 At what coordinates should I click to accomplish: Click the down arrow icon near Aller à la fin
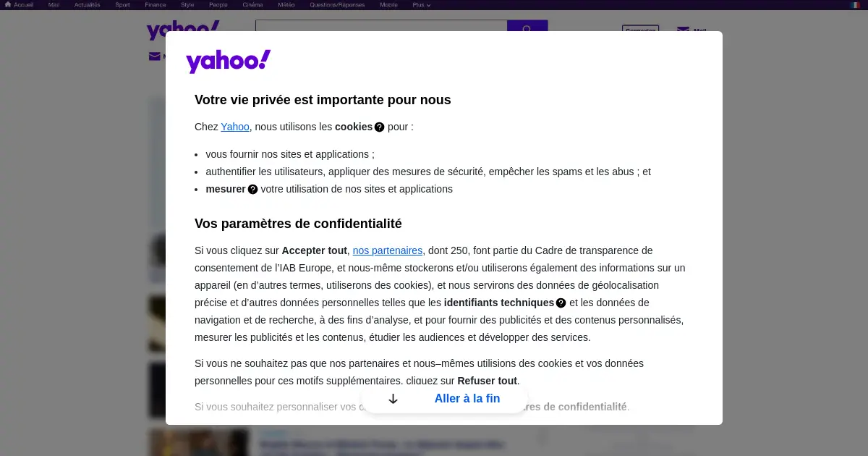pyautogui.click(x=393, y=399)
